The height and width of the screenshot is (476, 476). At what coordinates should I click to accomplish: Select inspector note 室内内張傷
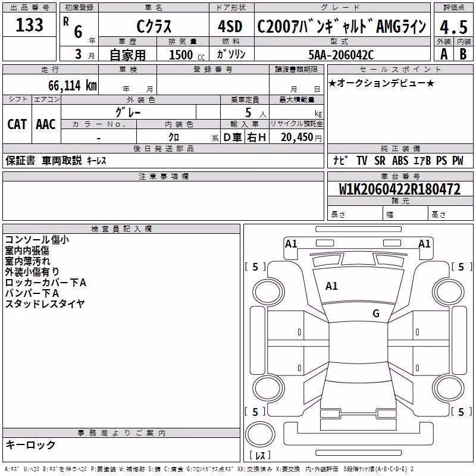[27, 250]
